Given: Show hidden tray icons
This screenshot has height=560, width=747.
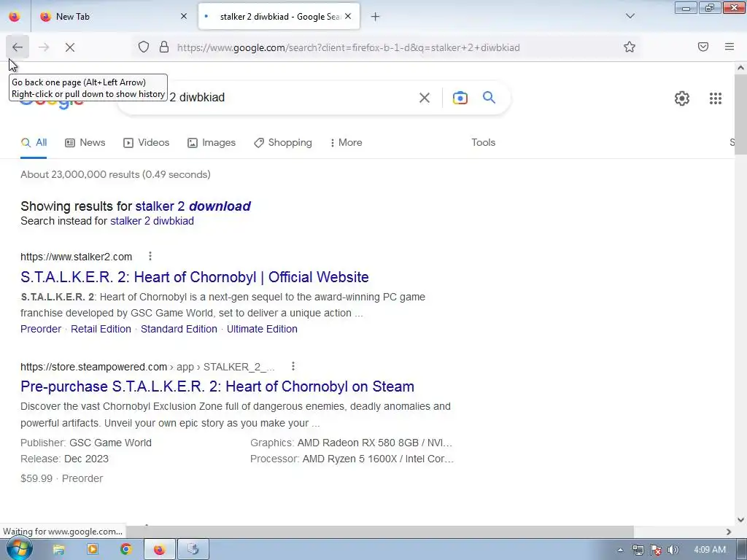Looking at the screenshot, I should (x=620, y=550).
